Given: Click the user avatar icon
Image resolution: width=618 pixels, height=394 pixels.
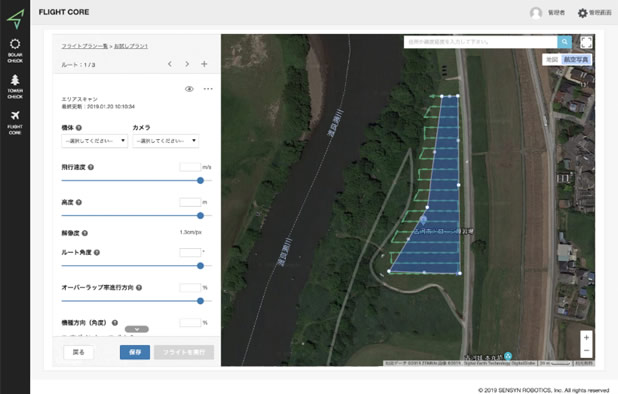Looking at the screenshot, I should 536,13.
